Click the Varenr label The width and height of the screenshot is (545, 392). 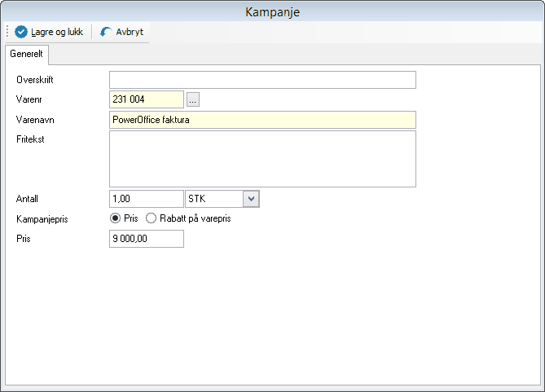29,99
